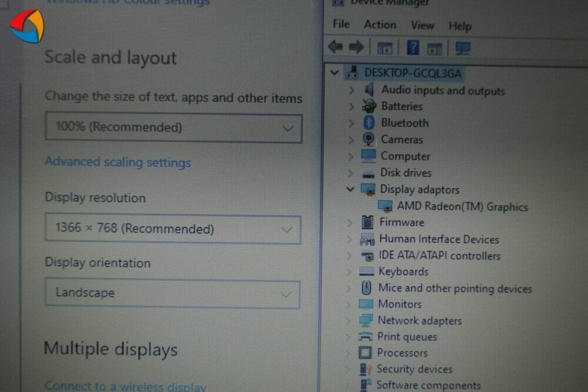
Task: Click the Disk drives icon
Action: click(x=368, y=174)
